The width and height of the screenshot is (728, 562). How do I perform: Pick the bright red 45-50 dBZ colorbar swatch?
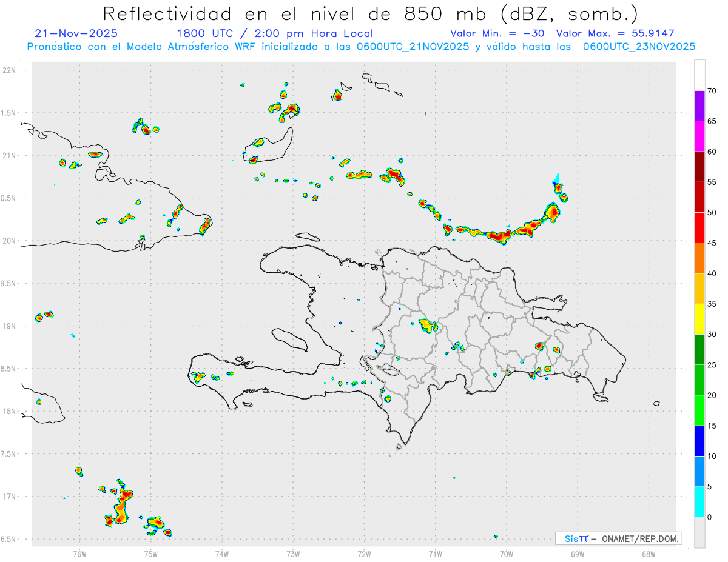[x=699, y=227]
